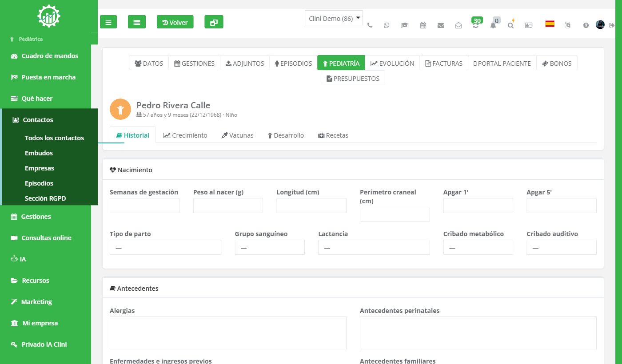Switch to the Crecimiento tab
The width and height of the screenshot is (622, 364).
(x=185, y=135)
